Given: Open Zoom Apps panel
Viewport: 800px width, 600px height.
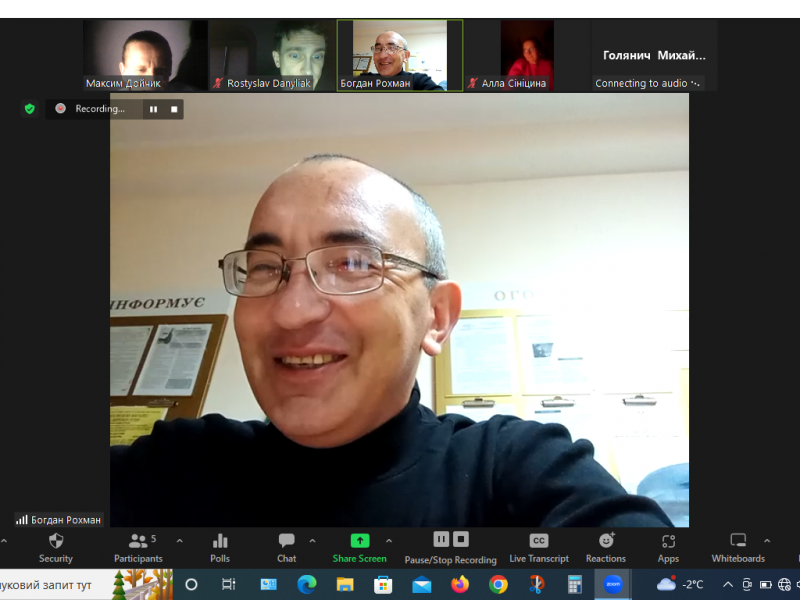Looking at the screenshot, I should [668, 546].
